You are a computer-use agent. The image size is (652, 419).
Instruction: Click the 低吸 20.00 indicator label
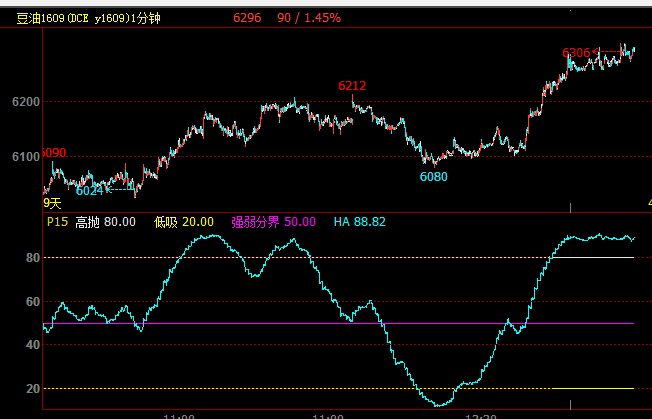pyautogui.click(x=184, y=222)
